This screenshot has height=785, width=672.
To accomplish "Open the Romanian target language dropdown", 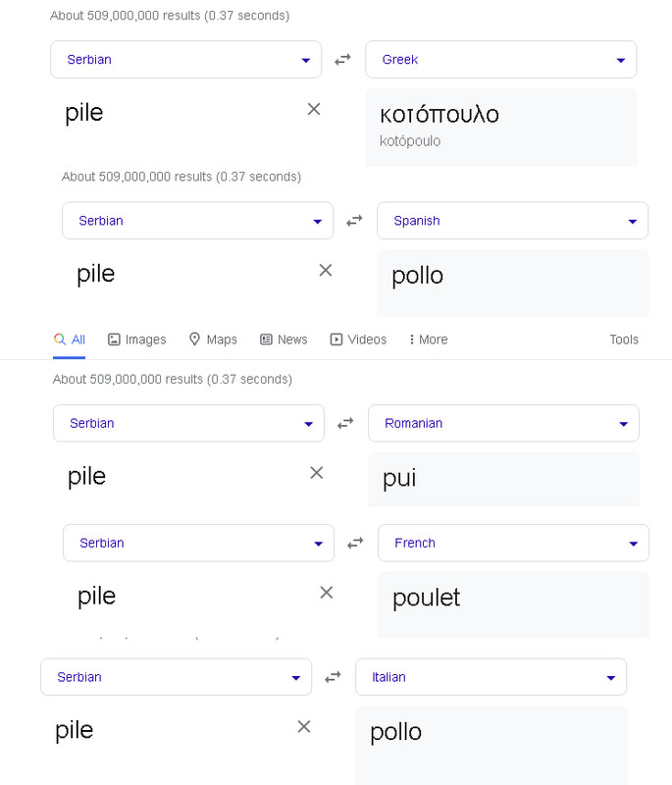I will 503,424.
